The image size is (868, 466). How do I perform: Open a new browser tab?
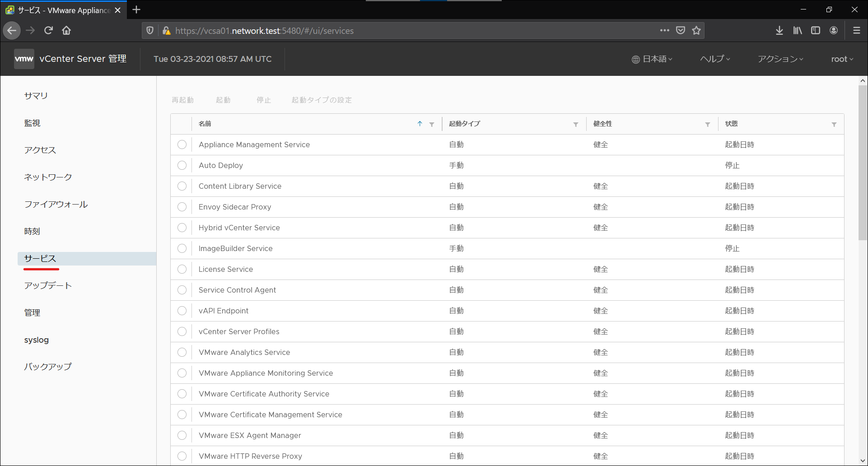pyautogui.click(x=136, y=9)
